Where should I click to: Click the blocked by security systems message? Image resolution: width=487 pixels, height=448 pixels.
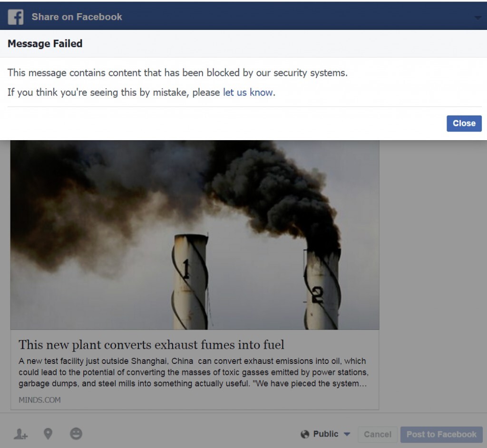(x=177, y=73)
